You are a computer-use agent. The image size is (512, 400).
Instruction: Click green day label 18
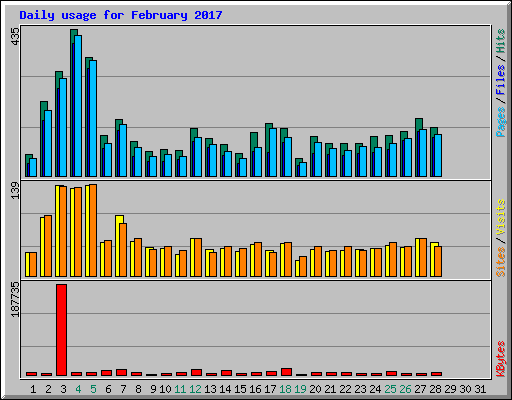(285, 389)
